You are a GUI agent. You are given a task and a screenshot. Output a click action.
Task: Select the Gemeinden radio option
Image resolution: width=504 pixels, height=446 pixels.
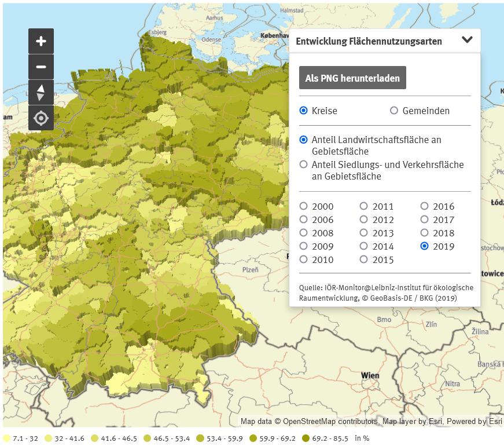click(394, 111)
